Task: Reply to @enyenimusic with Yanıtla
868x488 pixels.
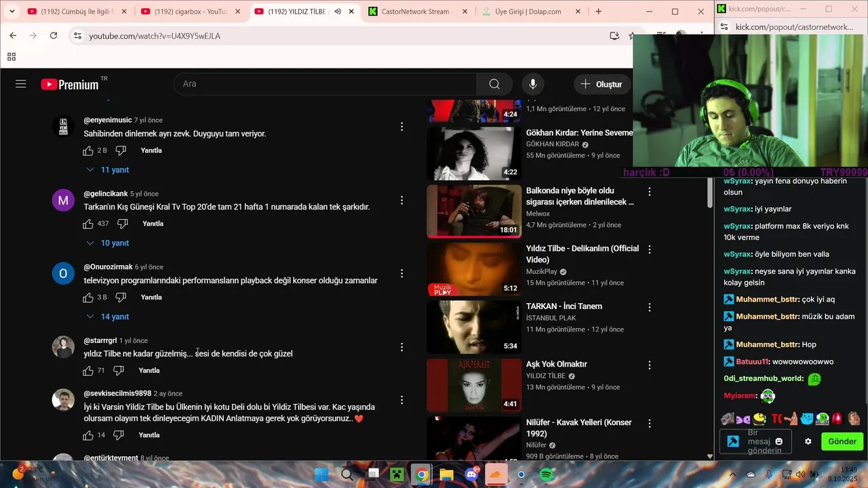Action: [151, 150]
